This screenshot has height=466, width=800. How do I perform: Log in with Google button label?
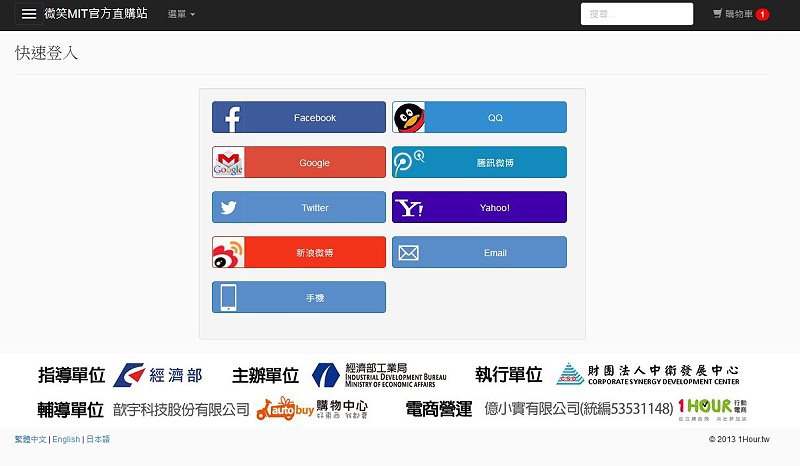tap(314, 163)
